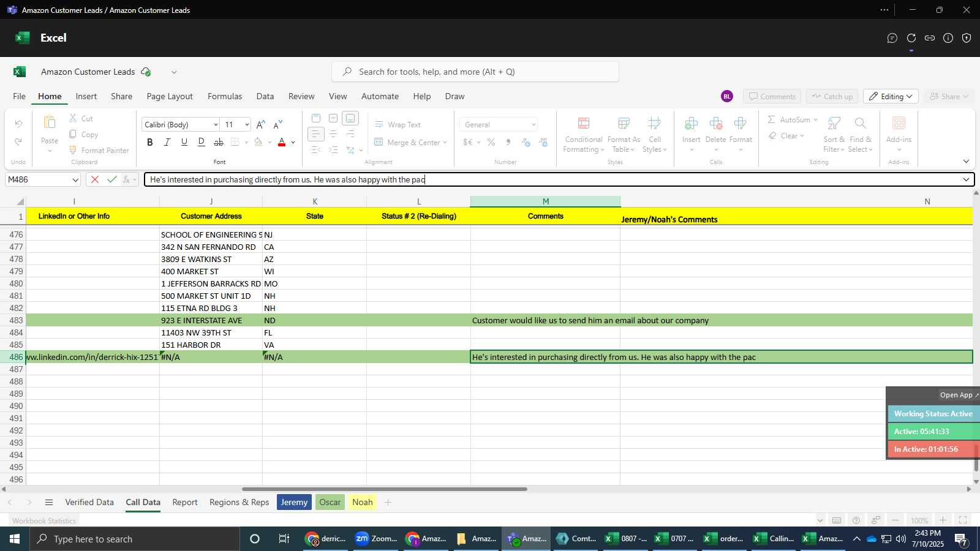This screenshot has width=980, height=551.
Task: Click the Add-ins icon
Action: tap(899, 124)
